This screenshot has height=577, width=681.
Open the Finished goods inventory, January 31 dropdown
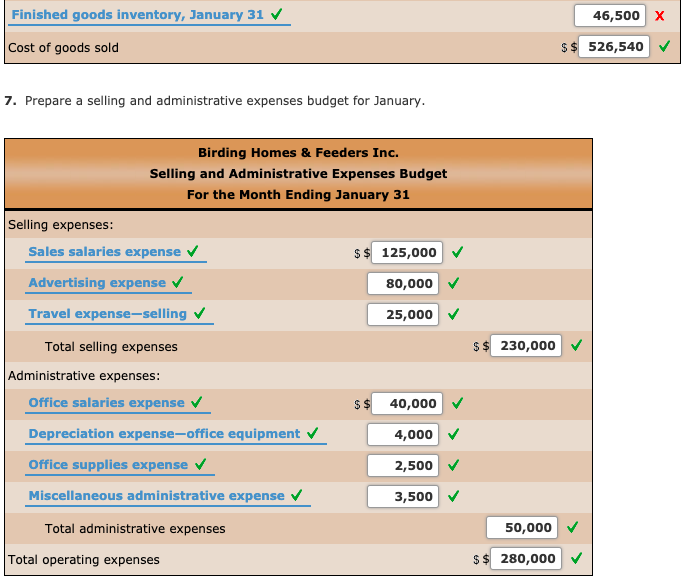pos(149,16)
